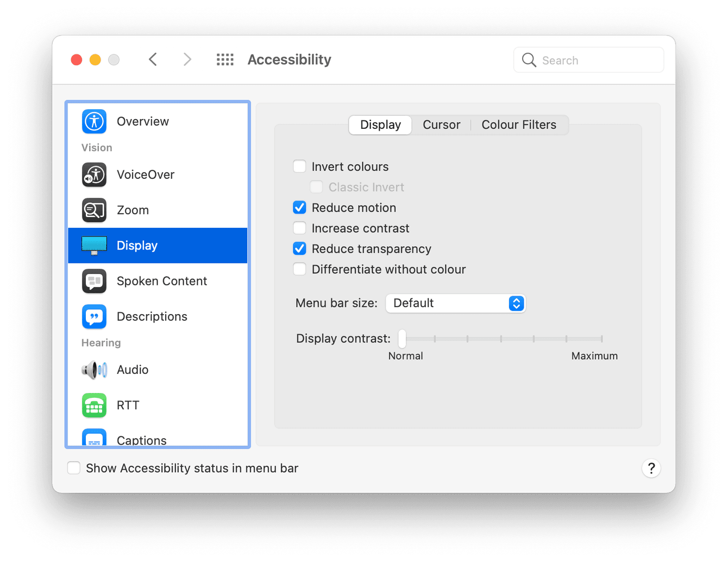This screenshot has height=562, width=728.
Task: Open Zoom settings via magnifier icon
Action: point(94,210)
